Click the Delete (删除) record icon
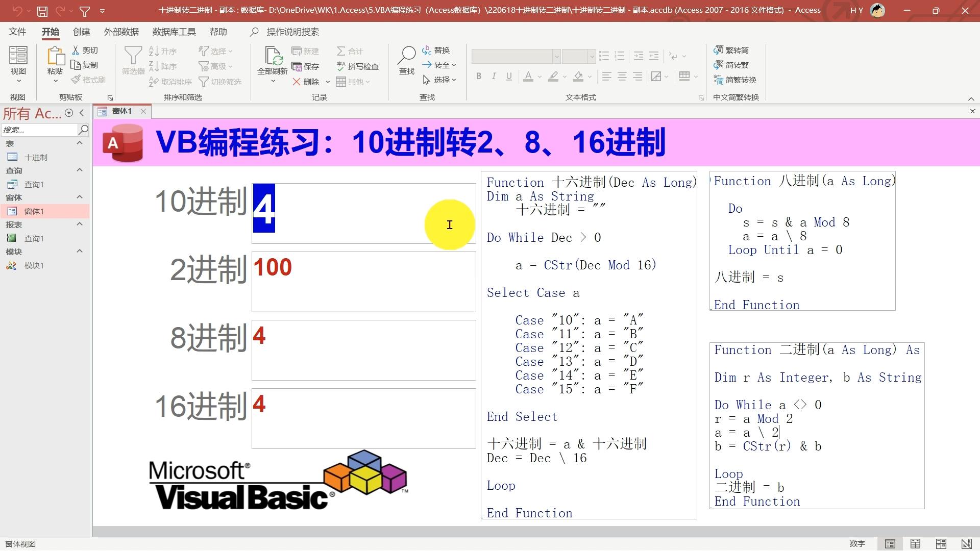Image resolution: width=980 pixels, height=551 pixels. click(x=296, y=82)
